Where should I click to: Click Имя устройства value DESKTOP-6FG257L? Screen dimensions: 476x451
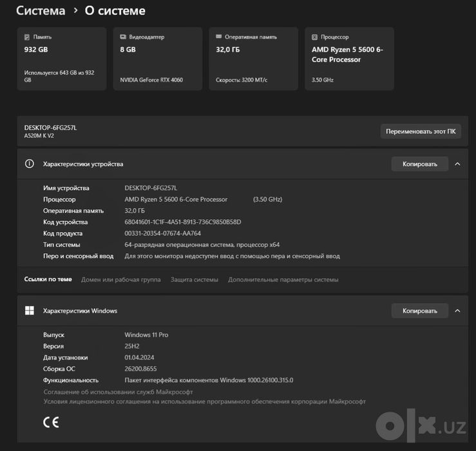(x=151, y=188)
